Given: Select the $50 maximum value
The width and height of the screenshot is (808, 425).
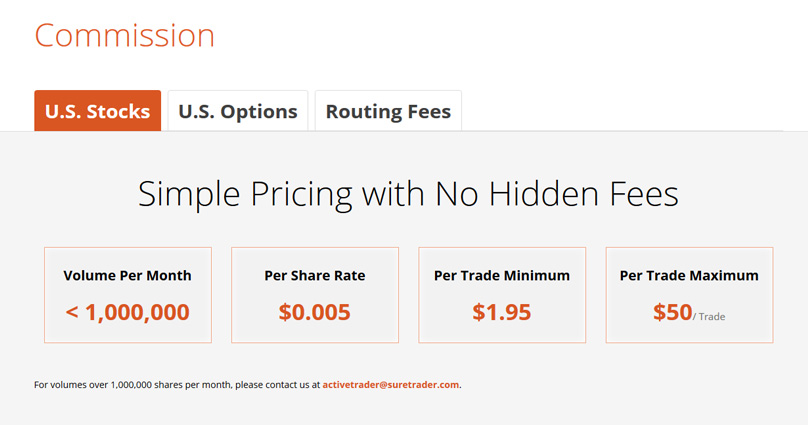Looking at the screenshot, I should coord(672,312).
